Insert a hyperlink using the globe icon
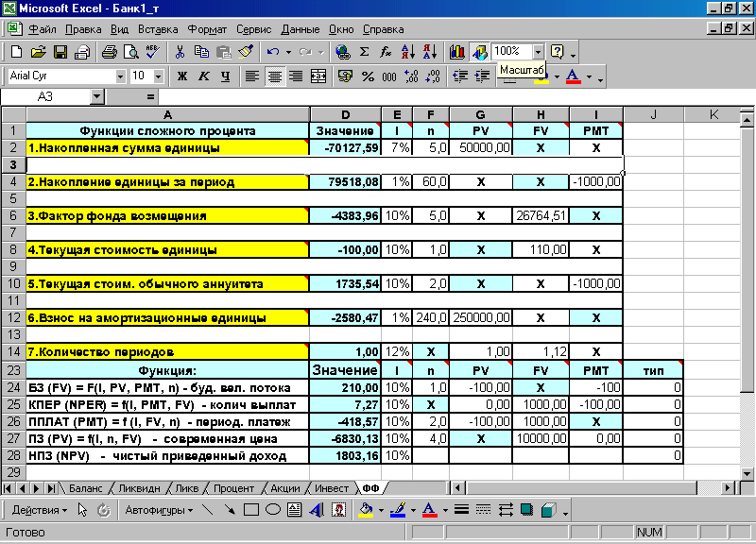 click(x=343, y=52)
